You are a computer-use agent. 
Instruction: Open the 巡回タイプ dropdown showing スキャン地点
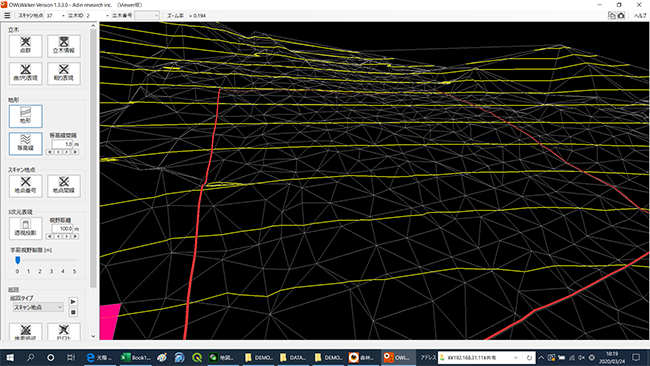point(38,307)
